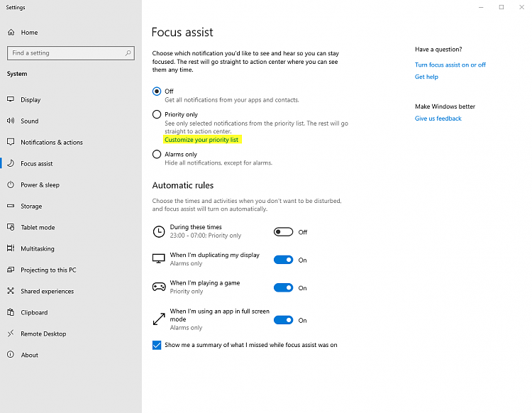
Task: Click the Power & sleep icon
Action: coord(11,185)
